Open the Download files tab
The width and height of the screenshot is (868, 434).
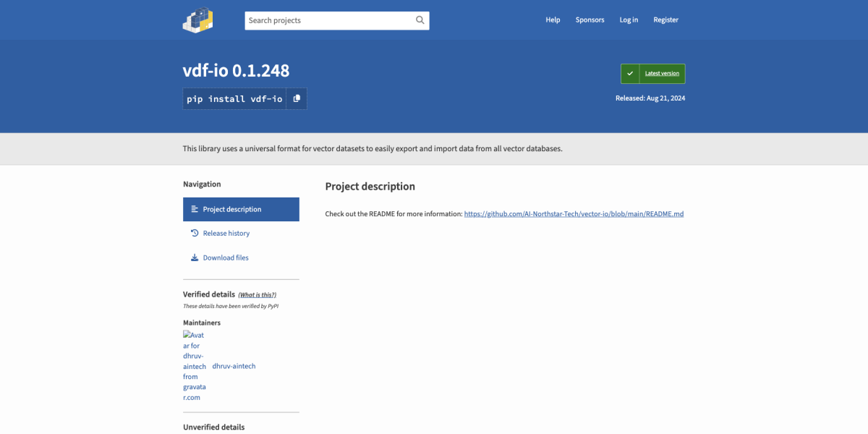pyautogui.click(x=225, y=258)
